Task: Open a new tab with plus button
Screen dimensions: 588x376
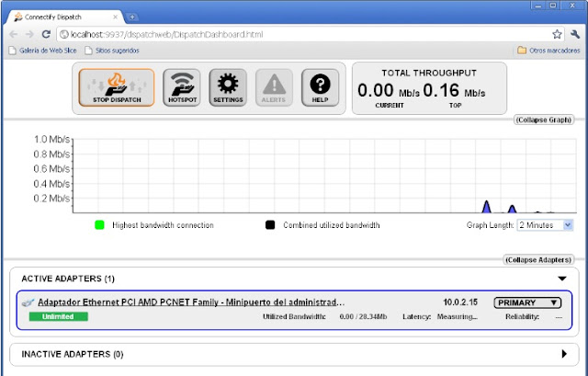Action: click(x=132, y=17)
